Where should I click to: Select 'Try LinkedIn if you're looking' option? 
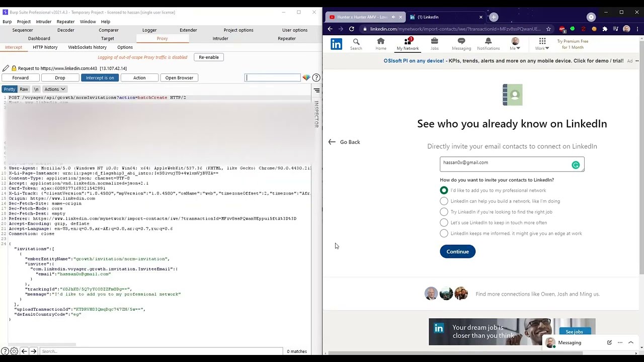point(444,212)
